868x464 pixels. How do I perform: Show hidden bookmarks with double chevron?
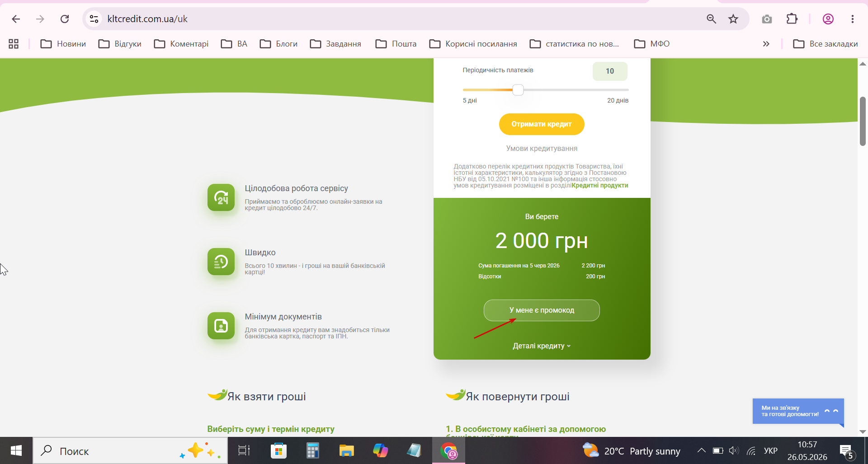coord(766,44)
